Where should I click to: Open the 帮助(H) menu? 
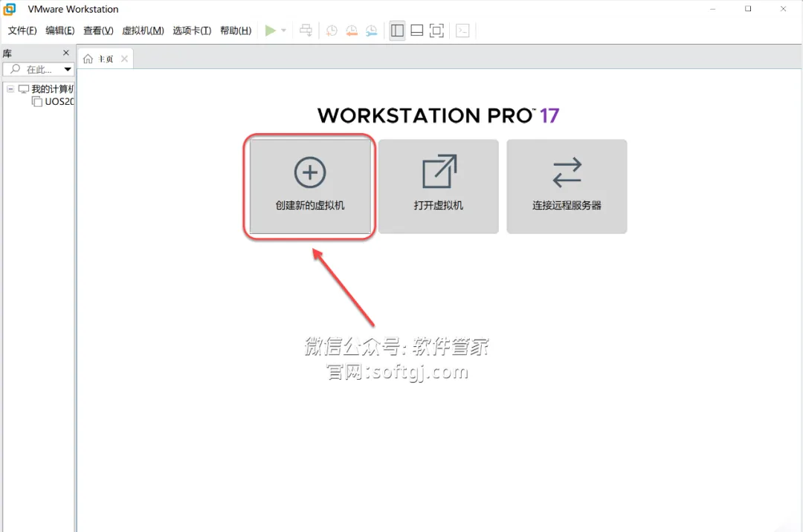pos(236,30)
